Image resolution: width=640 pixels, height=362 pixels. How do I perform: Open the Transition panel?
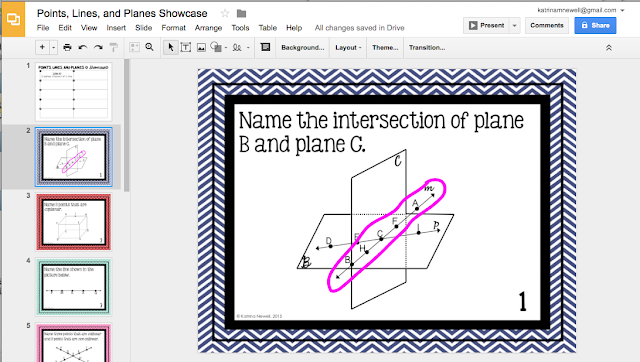tap(427, 47)
